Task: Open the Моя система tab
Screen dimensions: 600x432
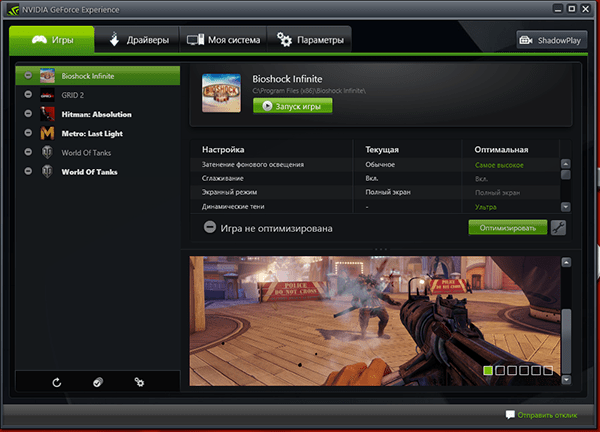Action: click(223, 40)
